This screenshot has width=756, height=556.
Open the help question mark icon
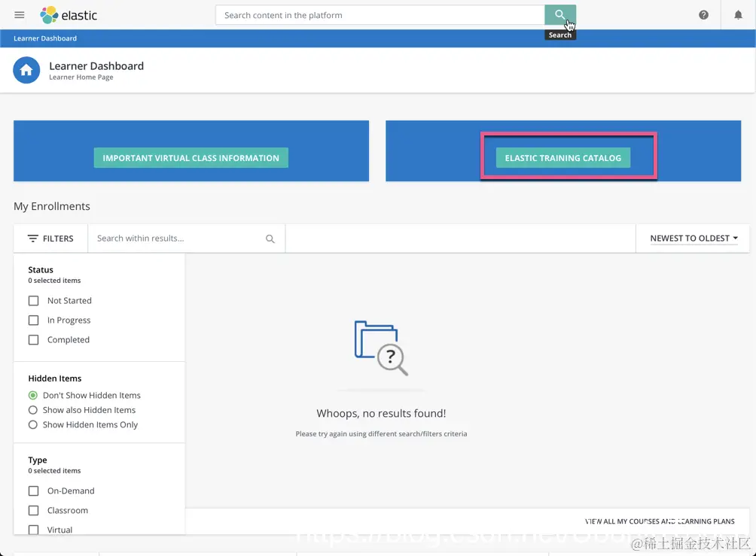click(703, 15)
